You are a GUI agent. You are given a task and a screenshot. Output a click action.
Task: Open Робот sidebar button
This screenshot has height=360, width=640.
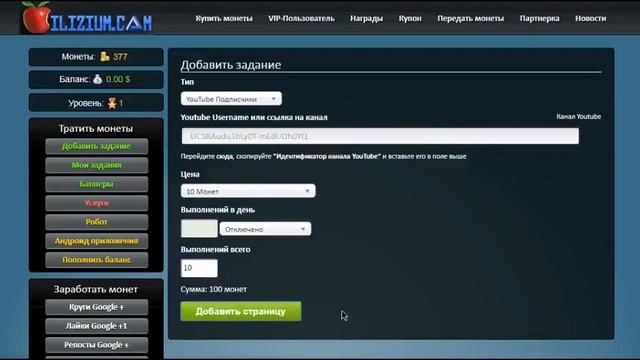(97, 222)
